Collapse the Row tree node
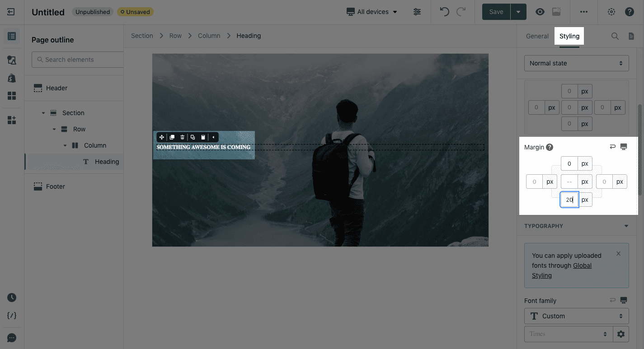This screenshot has height=349, width=644. click(x=54, y=129)
